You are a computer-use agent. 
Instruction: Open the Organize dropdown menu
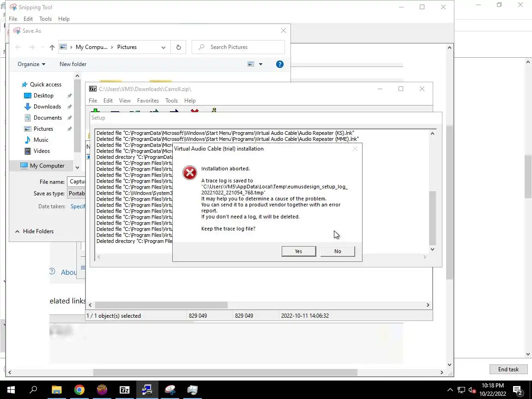tap(31, 64)
